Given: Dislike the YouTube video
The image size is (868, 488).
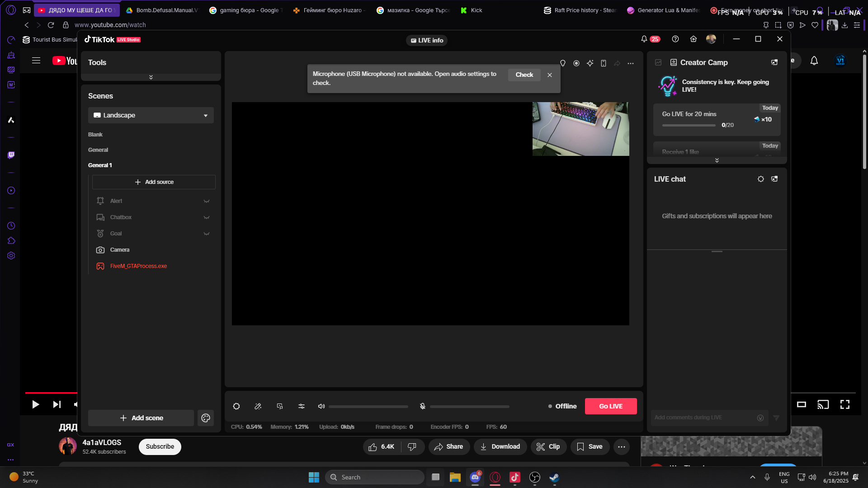Looking at the screenshot, I should coord(412,447).
